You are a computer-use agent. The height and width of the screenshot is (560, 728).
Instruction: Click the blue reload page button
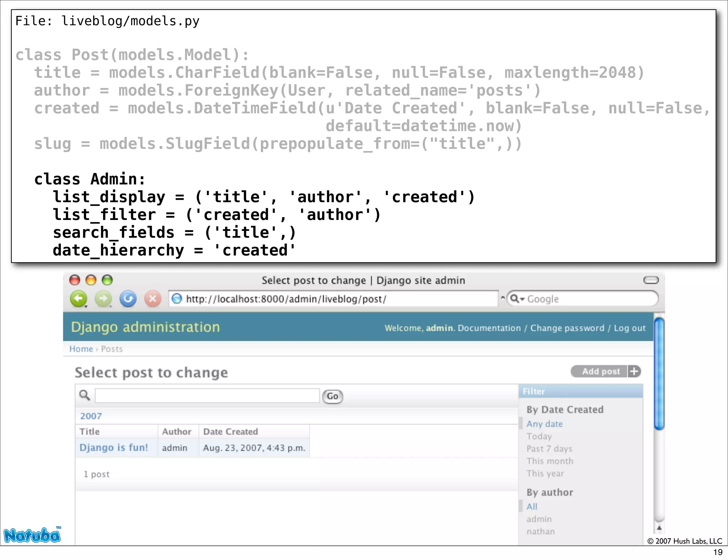coord(128,298)
